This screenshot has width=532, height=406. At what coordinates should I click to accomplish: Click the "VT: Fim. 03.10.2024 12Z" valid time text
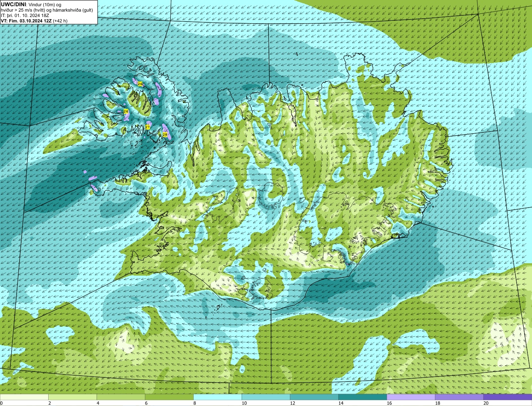(26, 21)
